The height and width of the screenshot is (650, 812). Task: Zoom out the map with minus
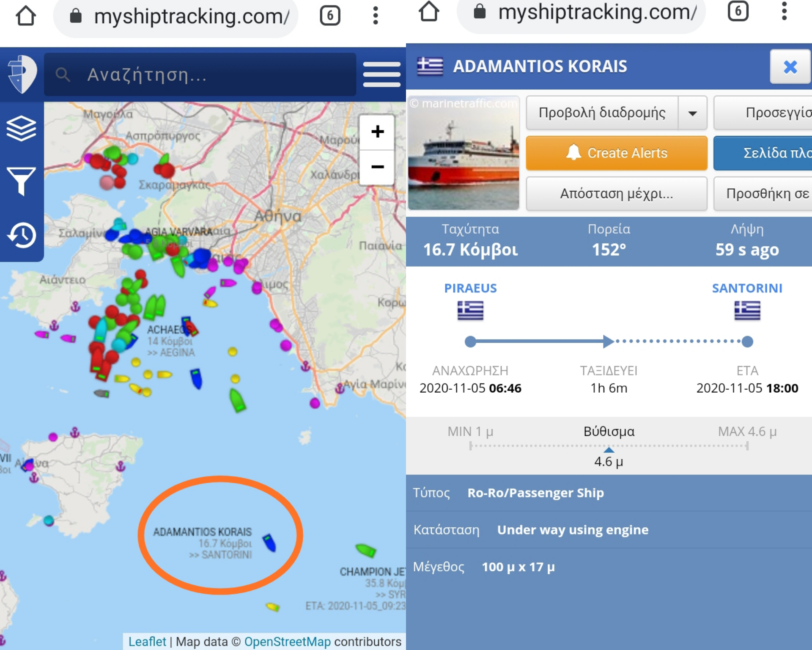pos(377,167)
